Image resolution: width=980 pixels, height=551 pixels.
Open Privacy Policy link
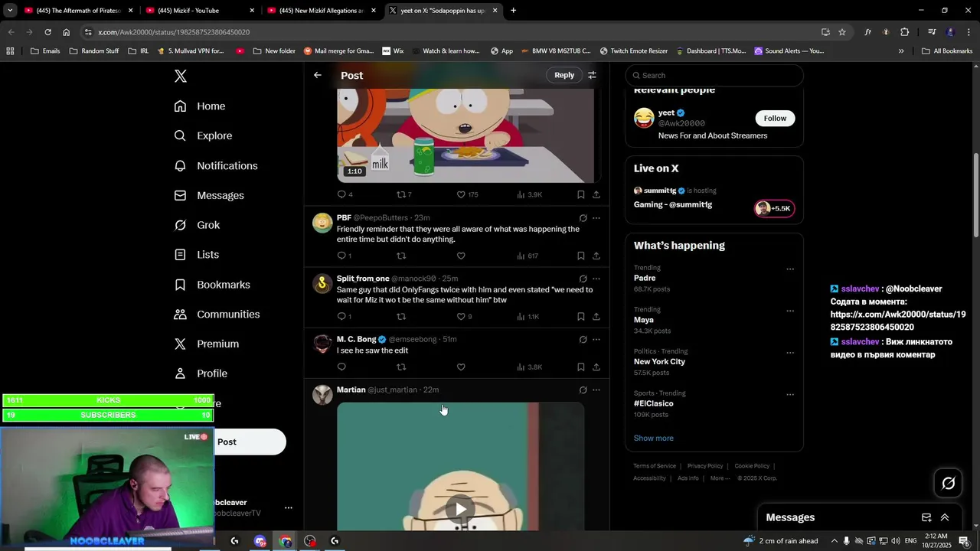click(705, 466)
